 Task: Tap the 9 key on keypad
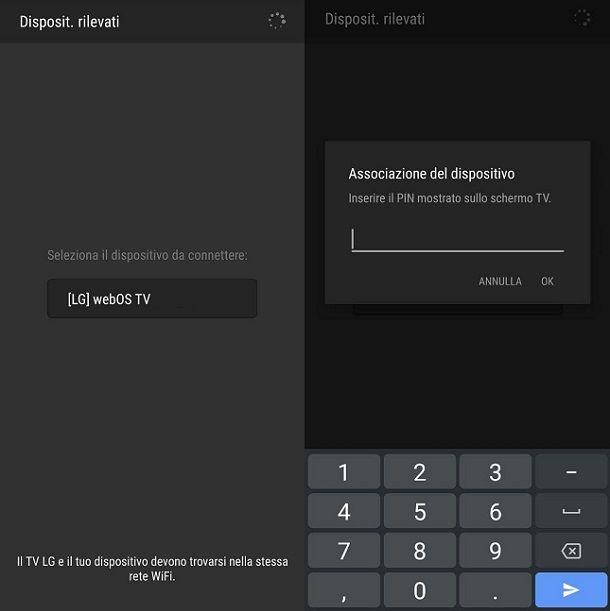[495, 550]
